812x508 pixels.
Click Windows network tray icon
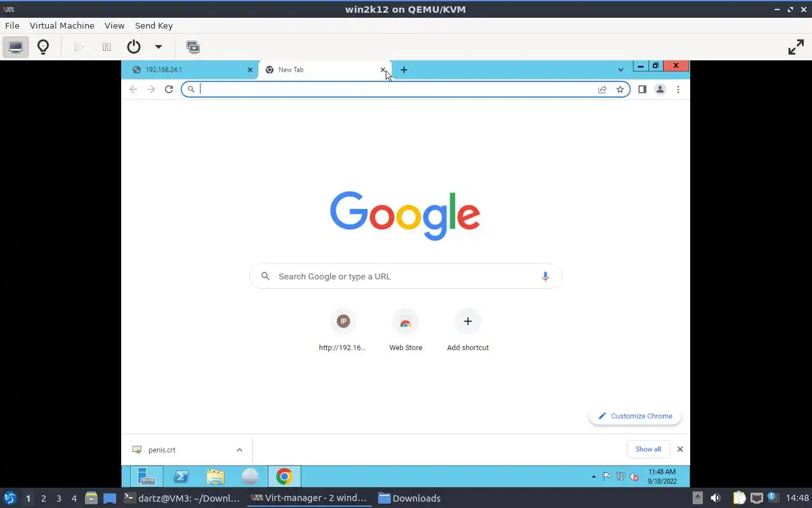point(620,476)
